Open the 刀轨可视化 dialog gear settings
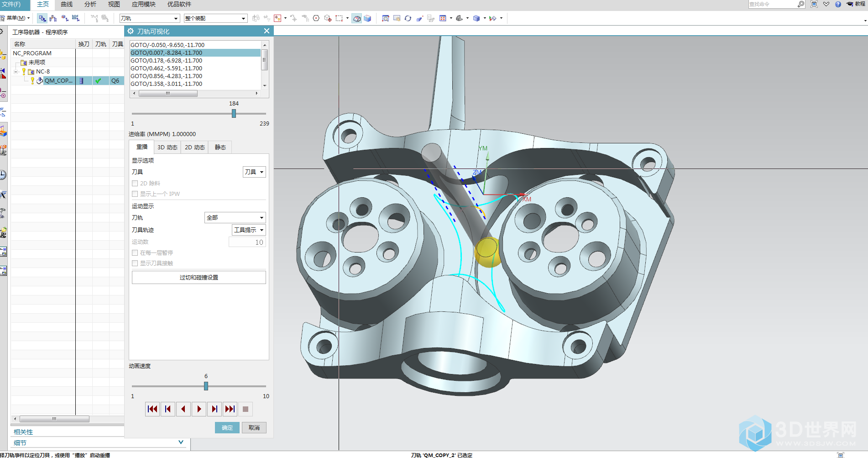The height and width of the screenshot is (458, 868). 131,31
